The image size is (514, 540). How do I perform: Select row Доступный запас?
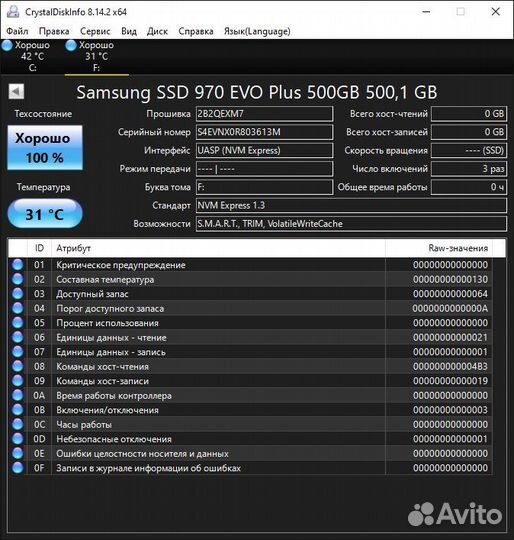[250, 293]
